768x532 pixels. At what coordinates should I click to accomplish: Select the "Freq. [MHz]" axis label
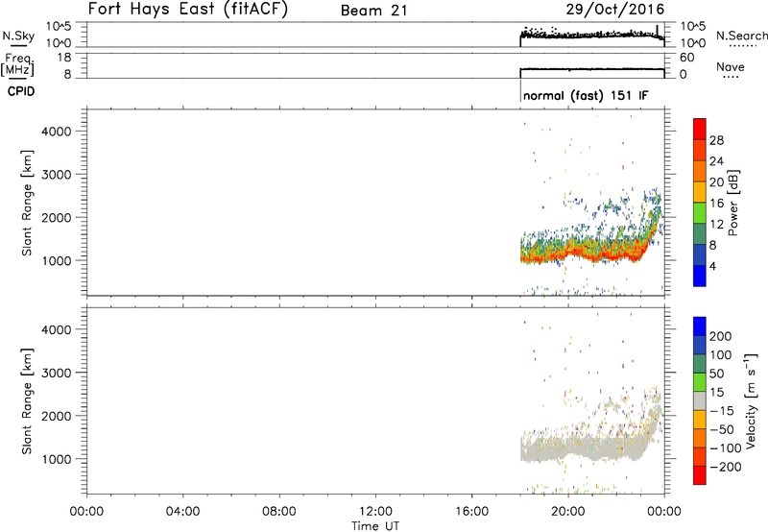coord(17,64)
